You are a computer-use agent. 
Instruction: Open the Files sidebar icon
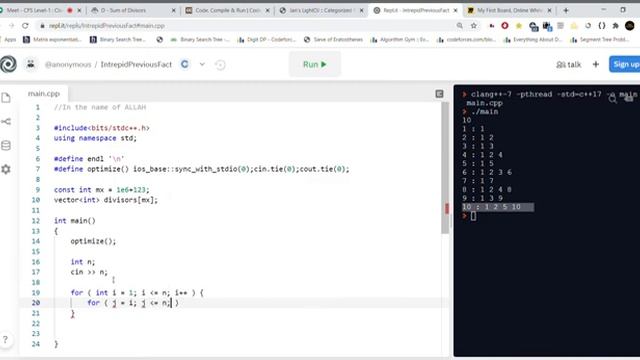pyautogui.click(x=6, y=98)
